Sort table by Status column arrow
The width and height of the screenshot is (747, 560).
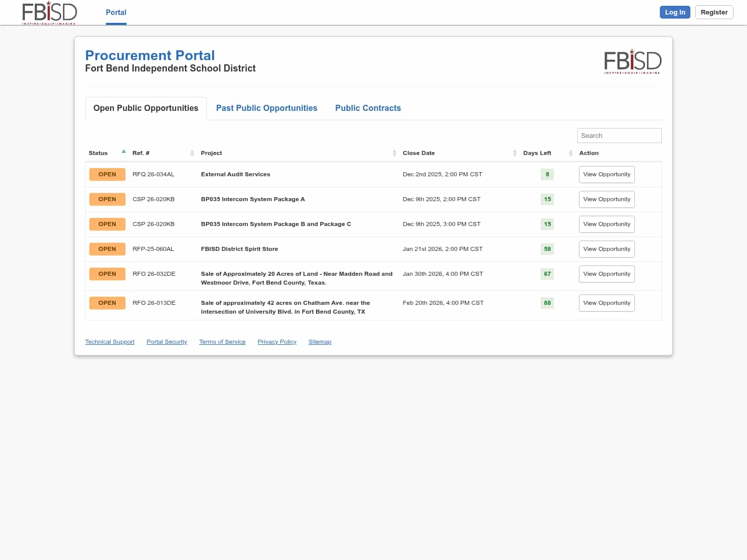click(x=123, y=152)
